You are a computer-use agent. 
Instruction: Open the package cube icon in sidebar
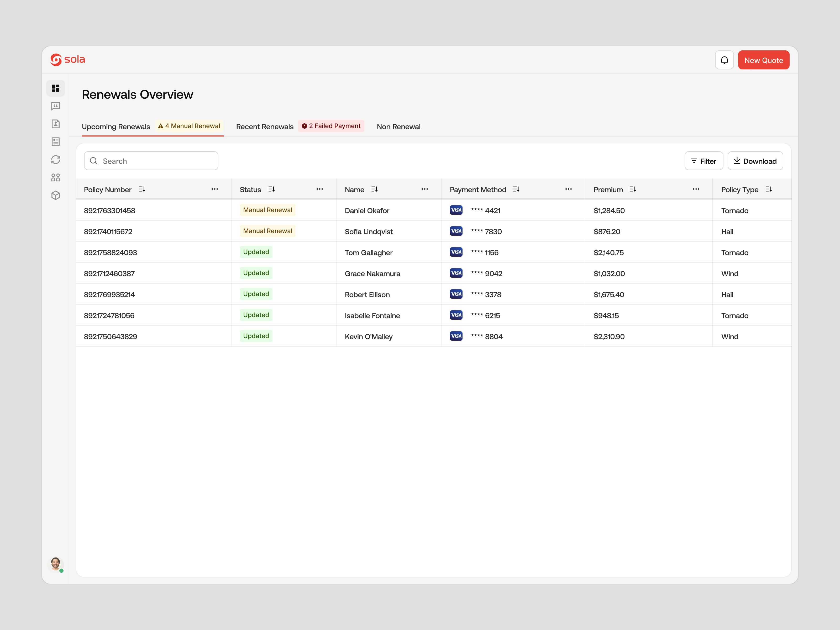[55, 195]
